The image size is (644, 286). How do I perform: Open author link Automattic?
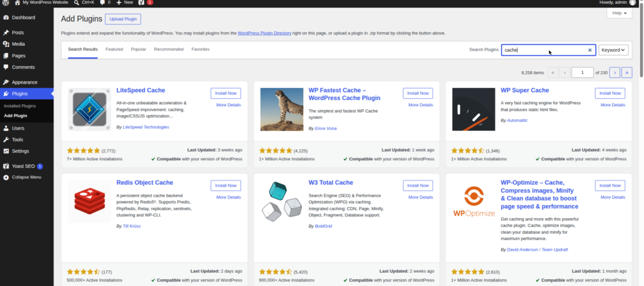(517, 121)
